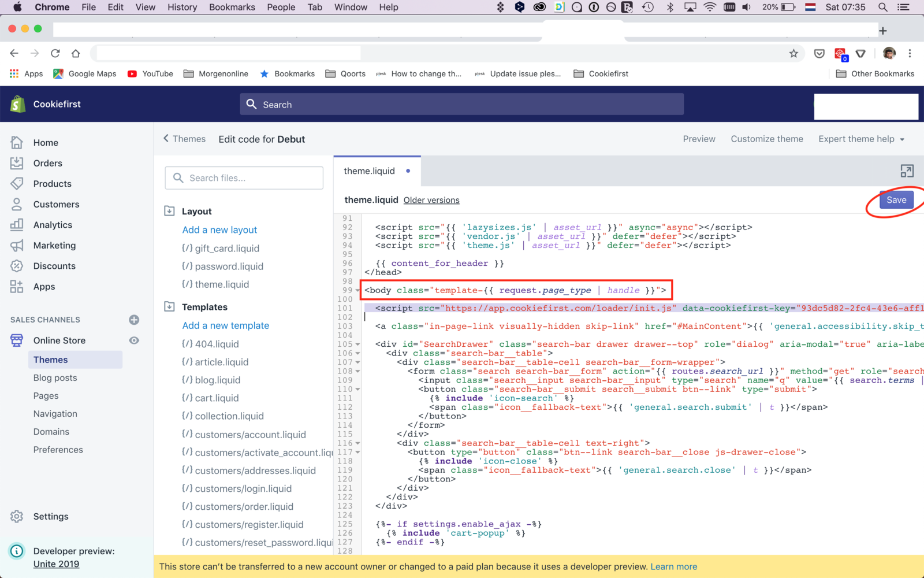The height and width of the screenshot is (578, 924).
Task: Open Apps in Shopify sidebar
Action: [44, 287]
